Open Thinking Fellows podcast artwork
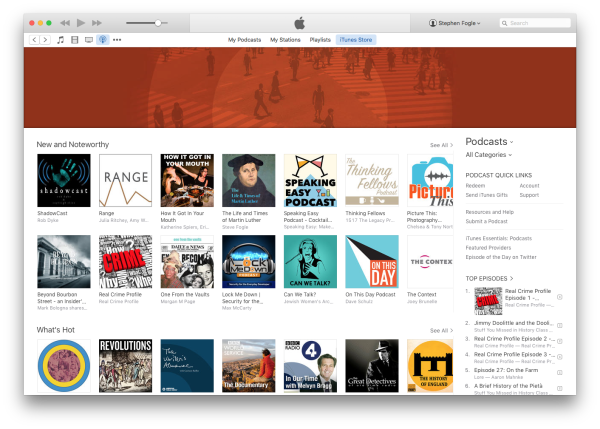 point(372,181)
